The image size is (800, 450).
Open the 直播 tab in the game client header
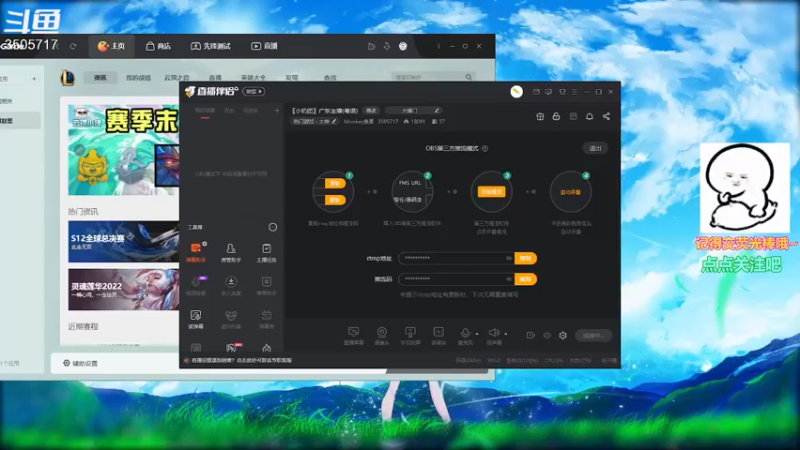[264, 46]
